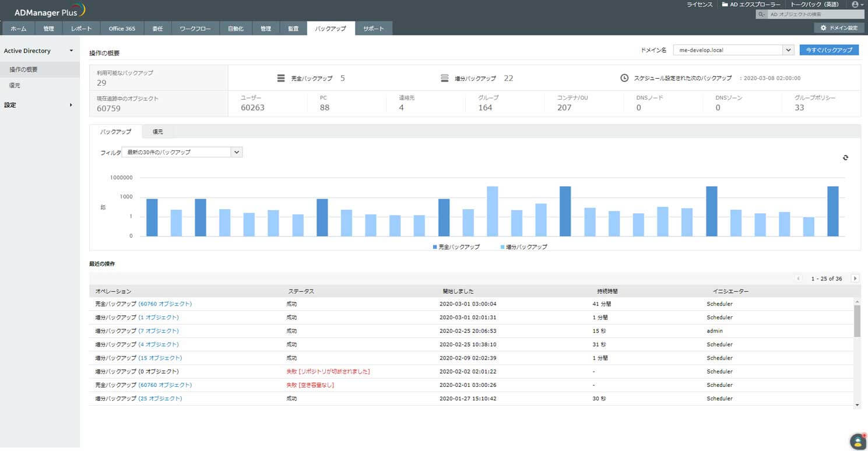The width and height of the screenshot is (868, 451).
Task: Go to next page of recent operations
Action: (x=855, y=279)
